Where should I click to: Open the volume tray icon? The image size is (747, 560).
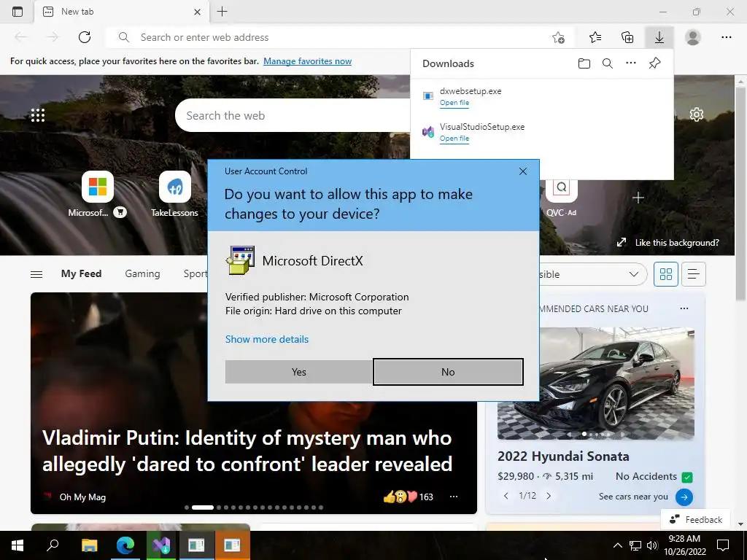(x=652, y=545)
